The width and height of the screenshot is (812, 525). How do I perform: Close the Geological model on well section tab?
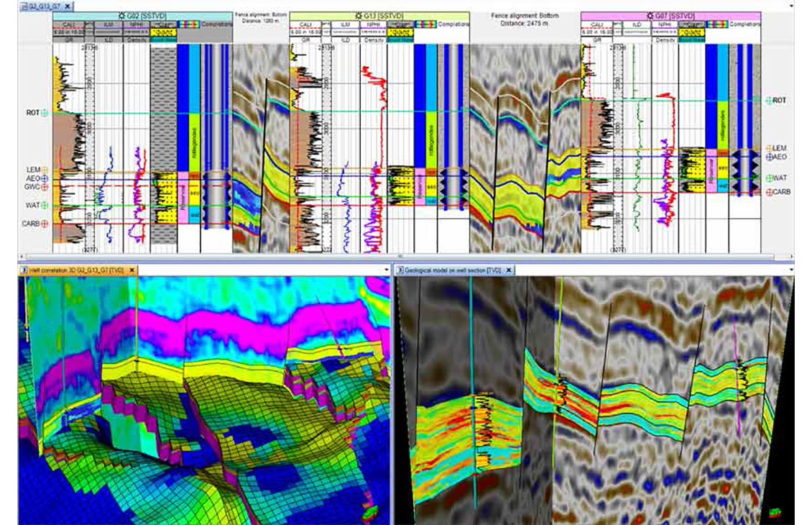point(509,270)
